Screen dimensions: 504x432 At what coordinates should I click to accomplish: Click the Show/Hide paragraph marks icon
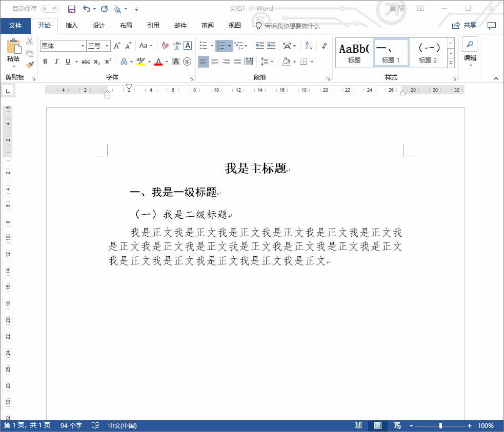click(325, 46)
